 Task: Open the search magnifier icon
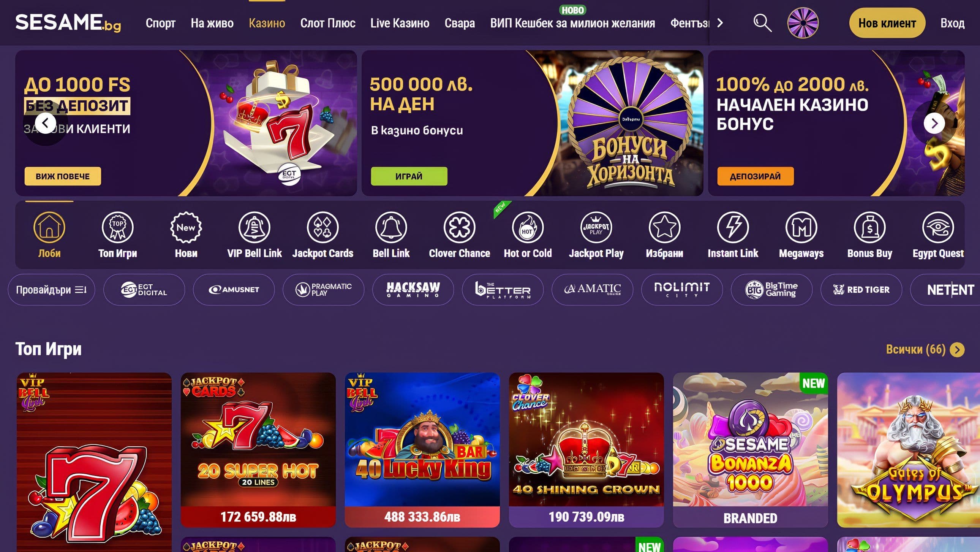762,23
